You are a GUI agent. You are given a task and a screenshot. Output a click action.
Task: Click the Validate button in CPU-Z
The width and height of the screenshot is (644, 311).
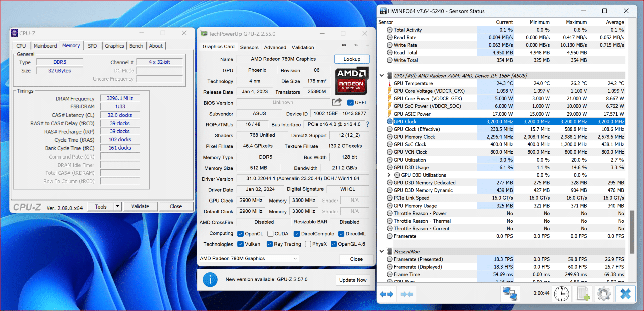[140, 206]
